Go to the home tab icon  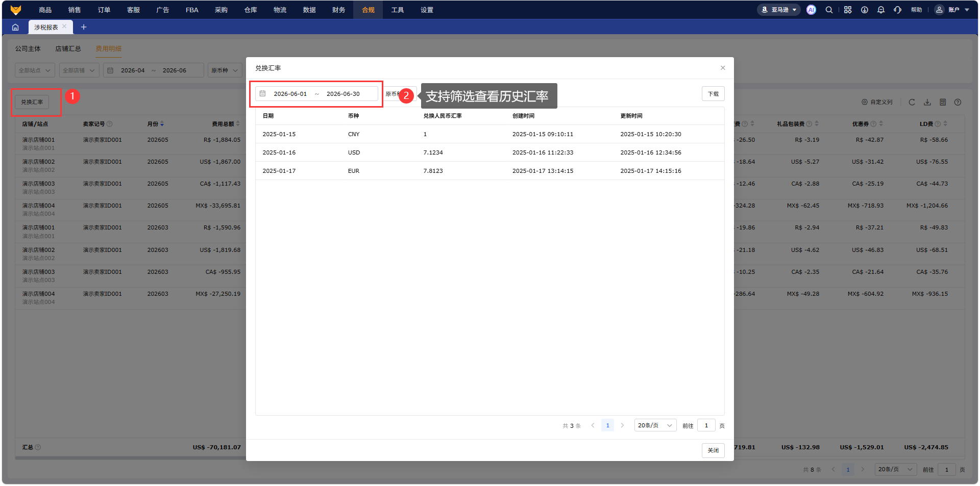[x=15, y=27]
